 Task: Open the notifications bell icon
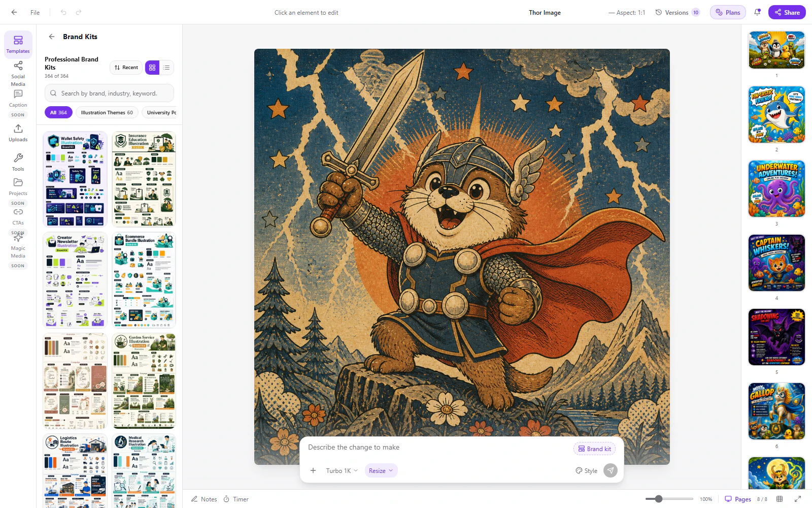coord(757,12)
